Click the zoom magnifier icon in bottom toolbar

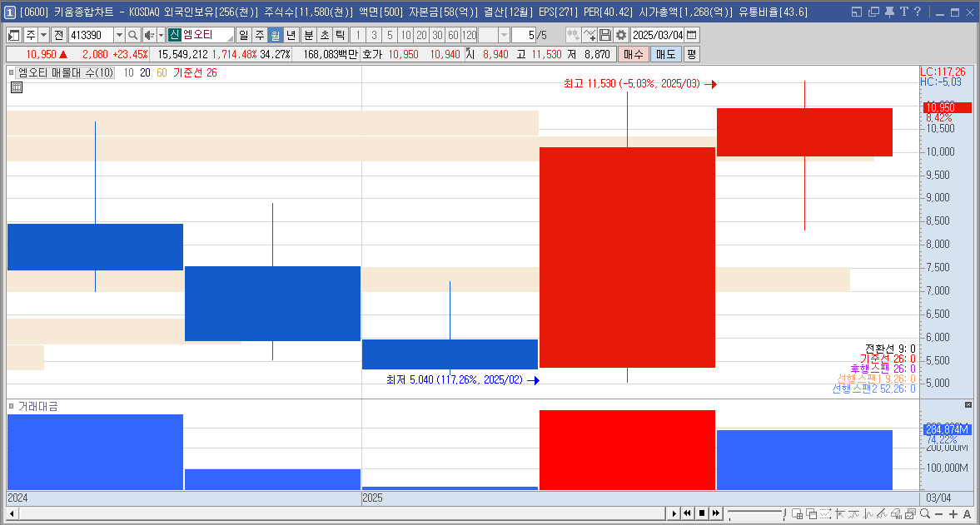pyautogui.click(x=925, y=513)
